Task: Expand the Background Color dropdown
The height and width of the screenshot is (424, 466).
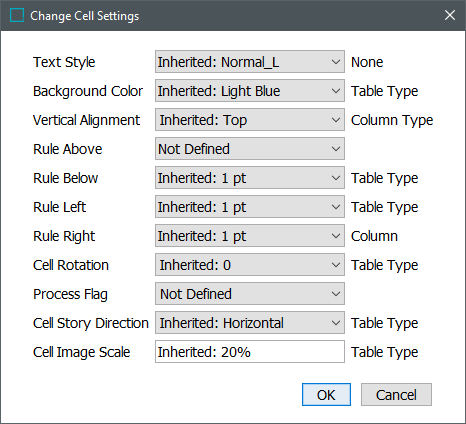Action: (x=250, y=91)
